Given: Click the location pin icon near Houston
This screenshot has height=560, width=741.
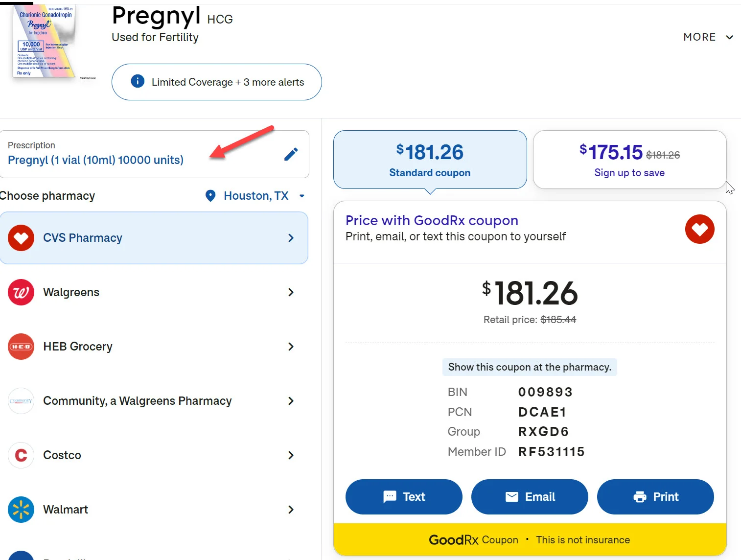Looking at the screenshot, I should (210, 196).
